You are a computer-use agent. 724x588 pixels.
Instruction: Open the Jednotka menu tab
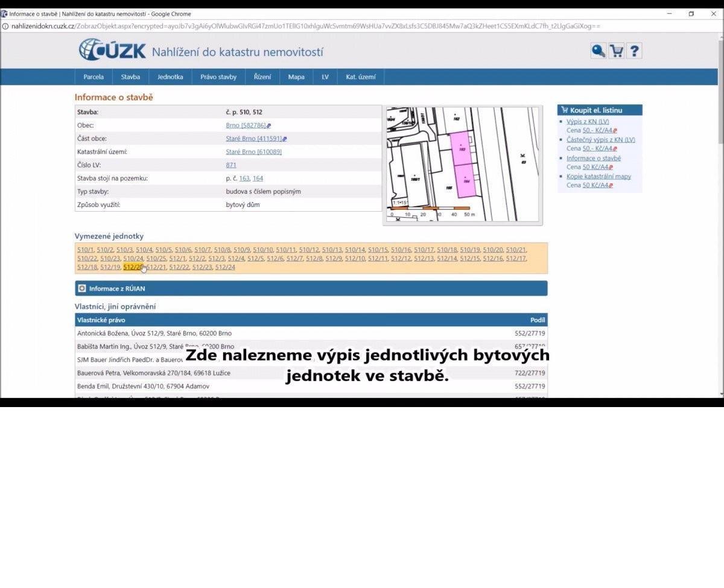tap(170, 77)
